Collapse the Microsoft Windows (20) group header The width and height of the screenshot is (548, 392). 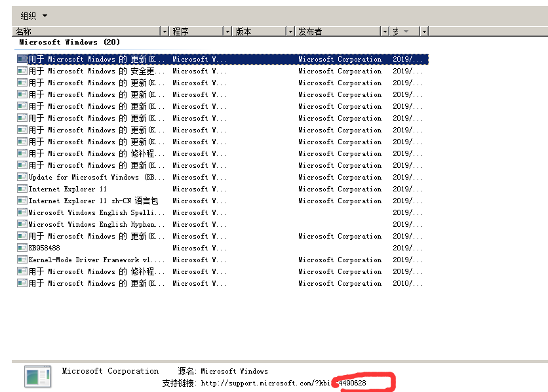pos(69,42)
